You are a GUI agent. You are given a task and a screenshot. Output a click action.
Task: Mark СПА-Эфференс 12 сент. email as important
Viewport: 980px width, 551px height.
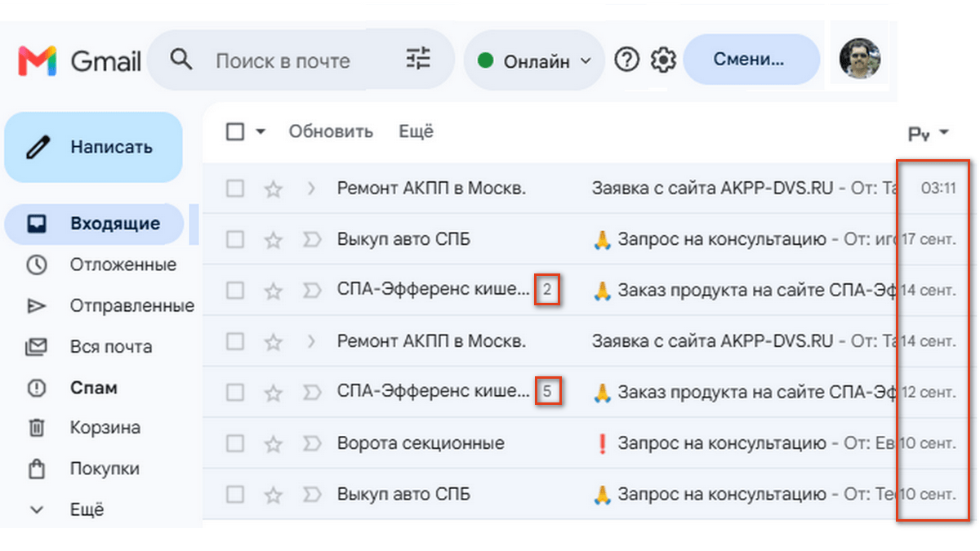(x=311, y=393)
